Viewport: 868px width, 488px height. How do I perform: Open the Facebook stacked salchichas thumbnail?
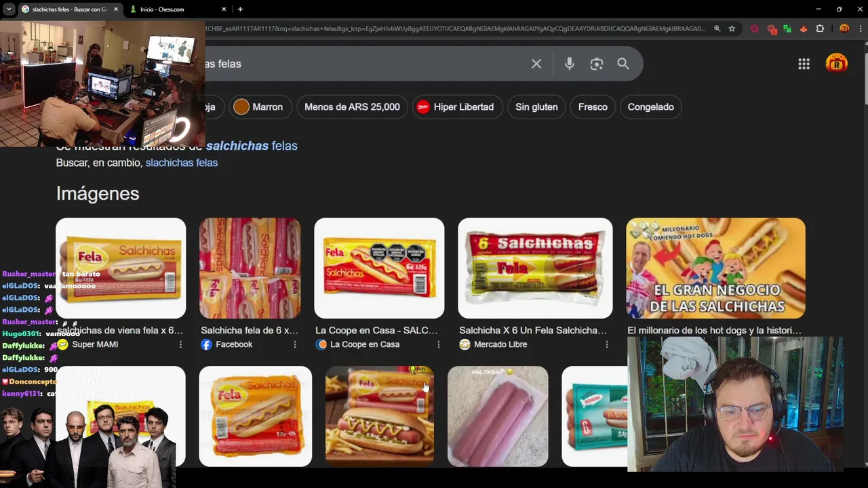(250, 268)
